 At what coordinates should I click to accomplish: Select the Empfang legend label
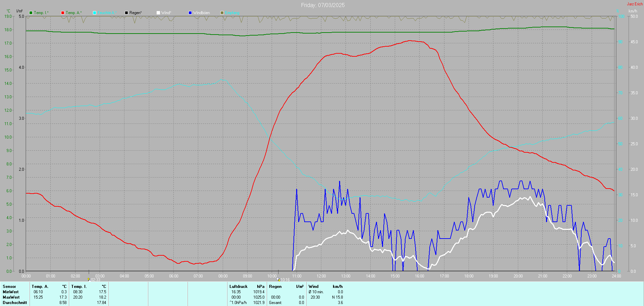tap(232, 13)
